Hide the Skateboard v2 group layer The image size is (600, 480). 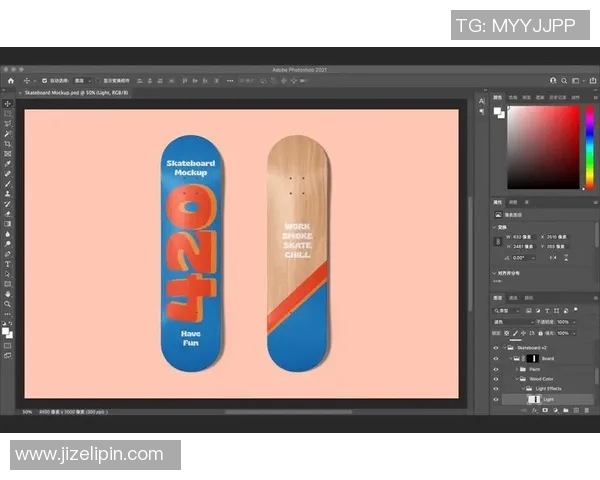click(496, 347)
